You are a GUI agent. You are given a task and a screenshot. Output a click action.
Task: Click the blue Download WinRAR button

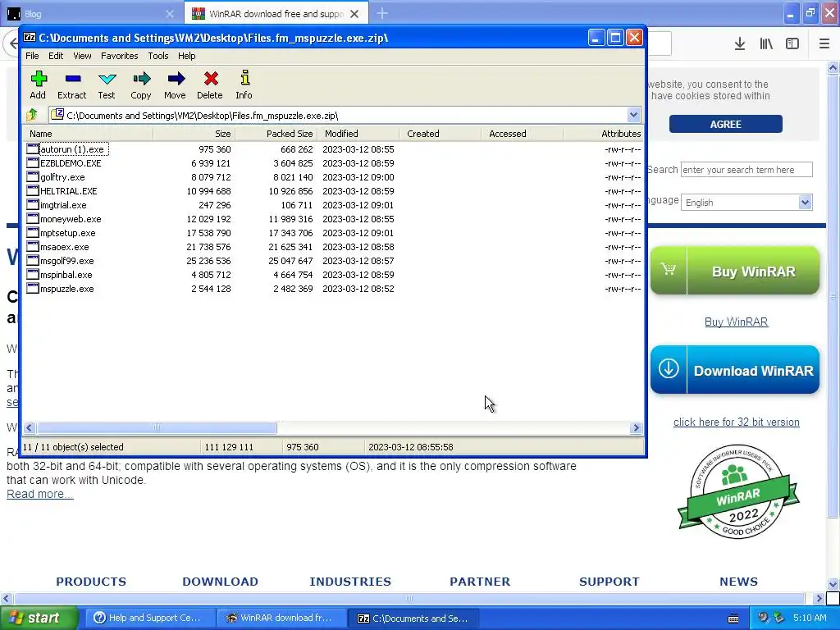pyautogui.click(x=734, y=370)
